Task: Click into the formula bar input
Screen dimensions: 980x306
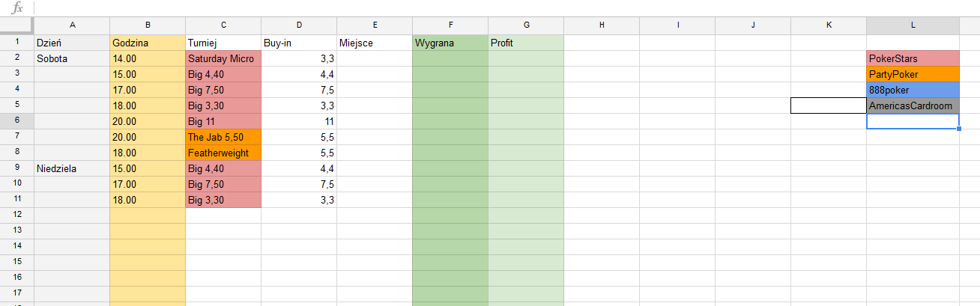Action: [506, 7]
